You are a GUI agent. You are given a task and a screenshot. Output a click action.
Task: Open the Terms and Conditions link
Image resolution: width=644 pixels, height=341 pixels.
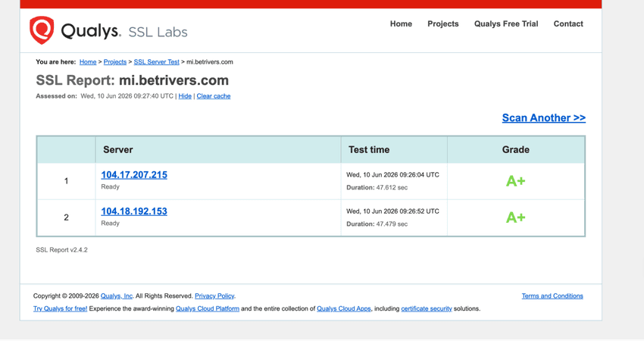point(552,296)
